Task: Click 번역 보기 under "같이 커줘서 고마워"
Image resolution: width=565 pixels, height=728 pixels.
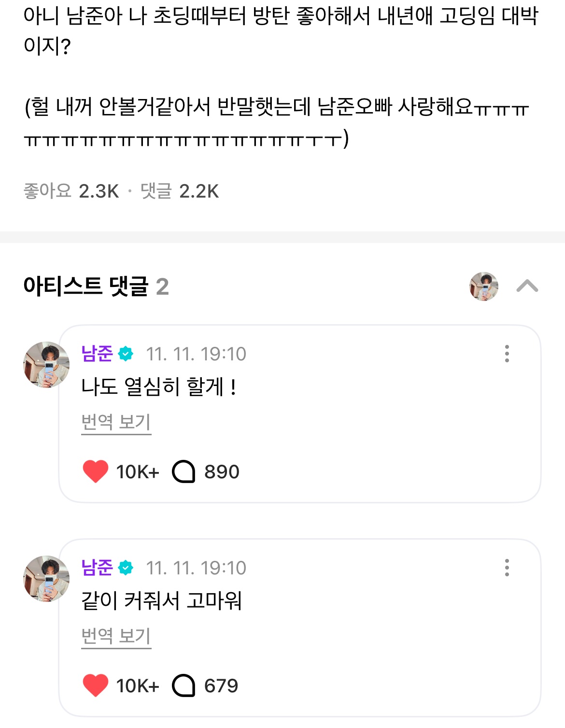Action: pos(116,636)
